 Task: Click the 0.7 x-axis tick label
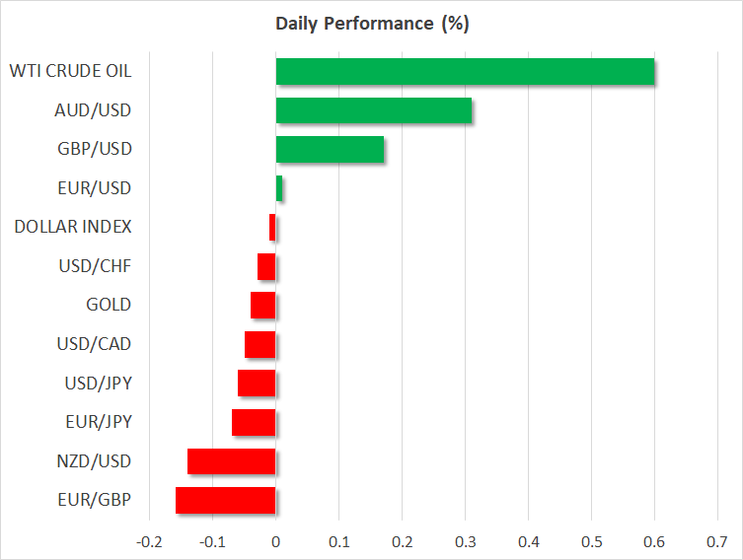[717, 542]
